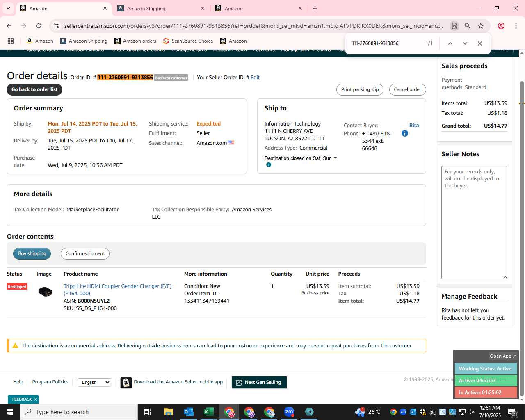Switch to the third Amazon browser tab

point(258,8)
